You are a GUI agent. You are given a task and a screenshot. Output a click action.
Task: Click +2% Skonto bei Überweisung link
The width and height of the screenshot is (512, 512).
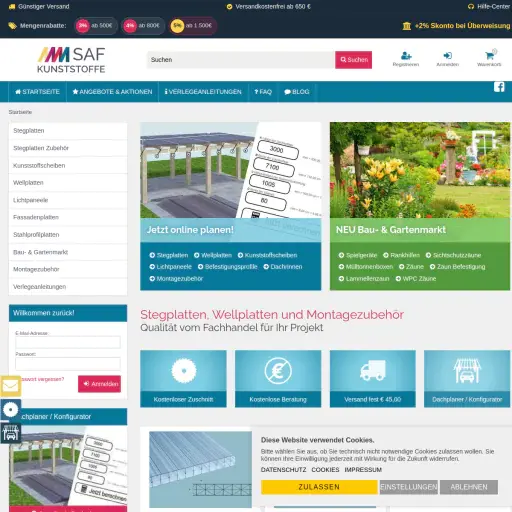(x=456, y=26)
